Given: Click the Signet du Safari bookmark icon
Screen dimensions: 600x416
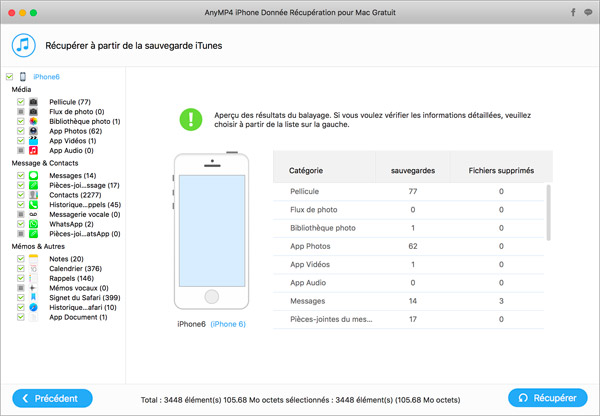Looking at the screenshot, I should click(33, 297).
